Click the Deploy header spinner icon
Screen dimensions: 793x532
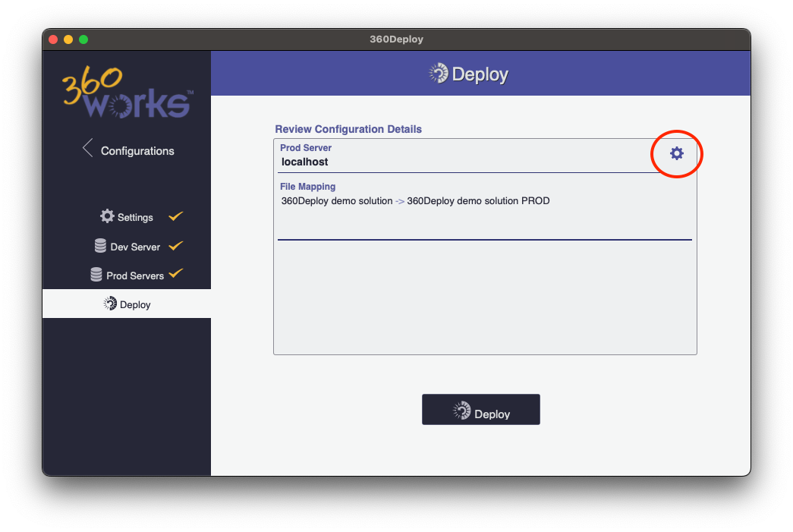coord(439,74)
